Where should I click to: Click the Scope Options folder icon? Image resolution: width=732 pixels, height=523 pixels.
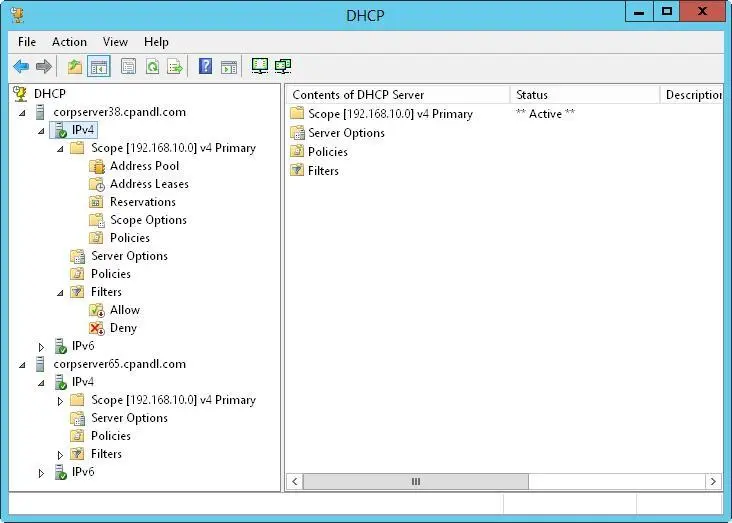coord(97,220)
